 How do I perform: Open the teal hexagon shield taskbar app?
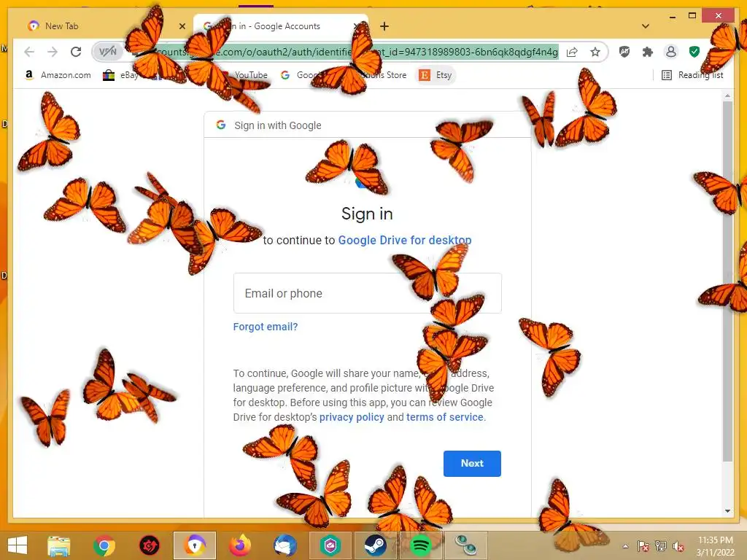click(330, 545)
